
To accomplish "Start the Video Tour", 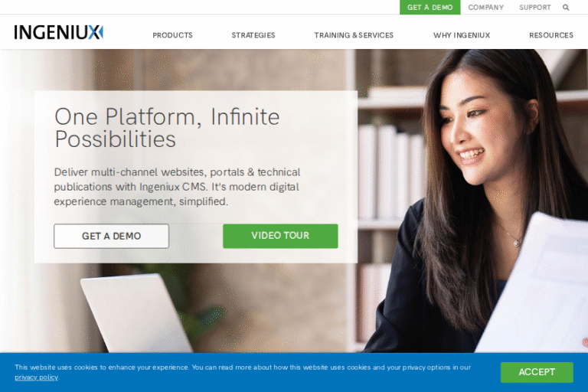I will (280, 236).
